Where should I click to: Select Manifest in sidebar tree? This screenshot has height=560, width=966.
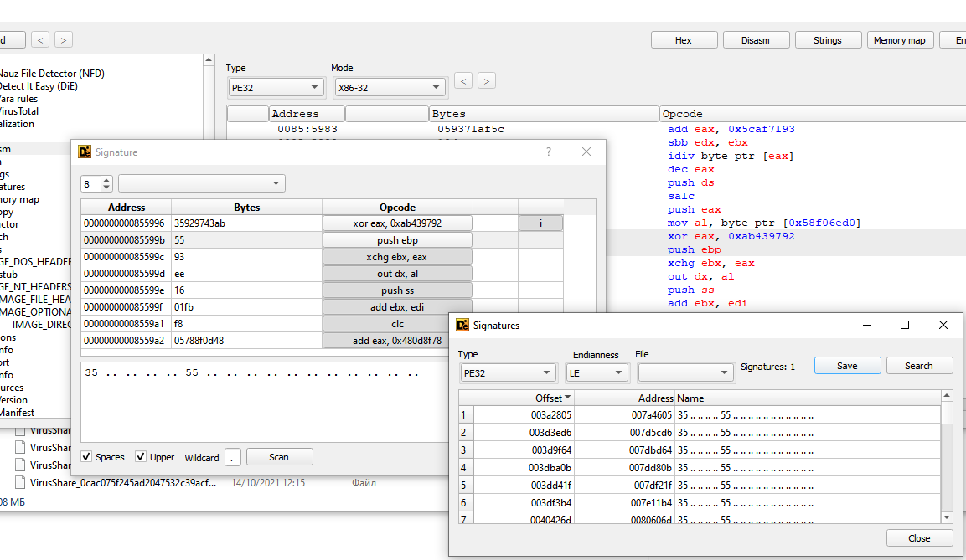(18, 413)
